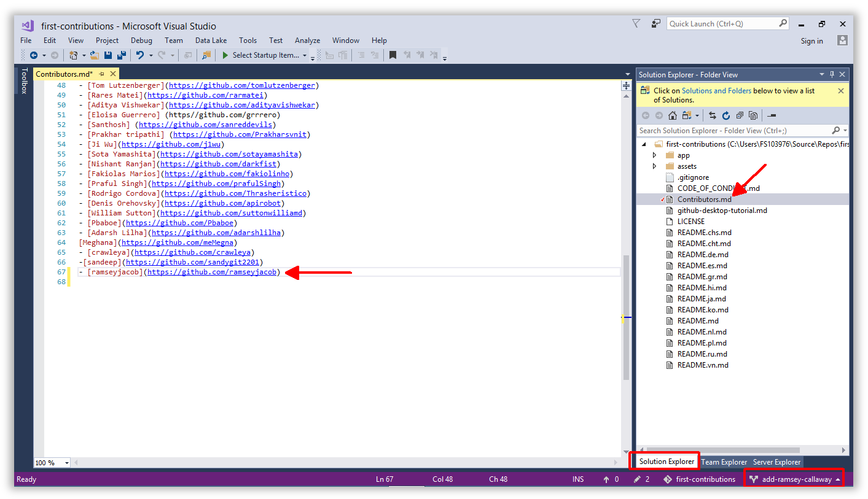Click the Undo arrow icon
Viewport: 868px width, 499px height.
(140, 55)
